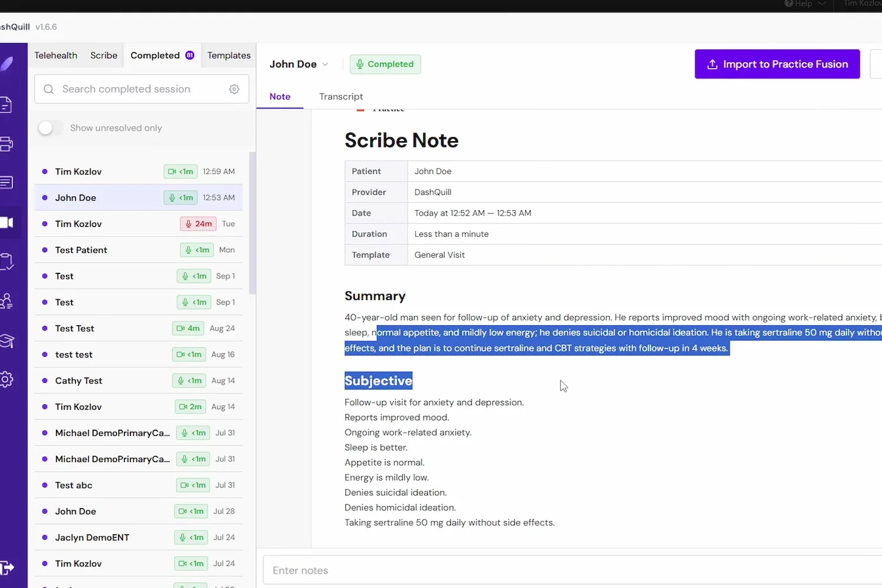Viewport: 882px width, 588px height.
Task: Open the document page icon in sidebar
Action: point(5,105)
